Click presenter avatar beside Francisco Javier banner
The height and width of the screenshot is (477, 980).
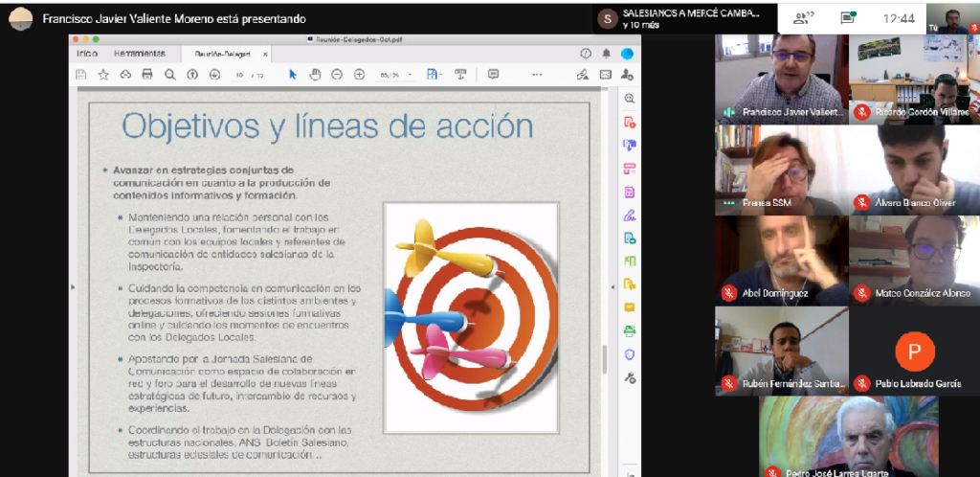[x=21, y=19]
